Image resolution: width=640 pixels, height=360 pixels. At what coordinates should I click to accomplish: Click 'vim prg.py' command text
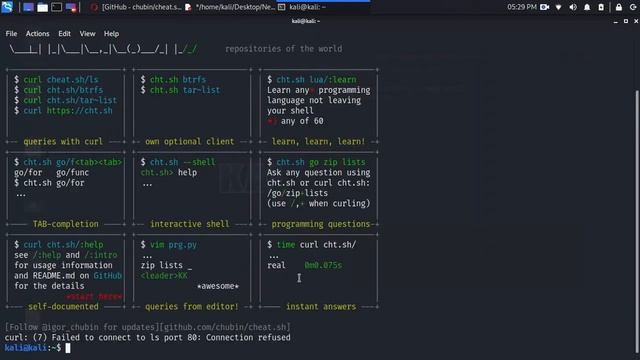173,244
